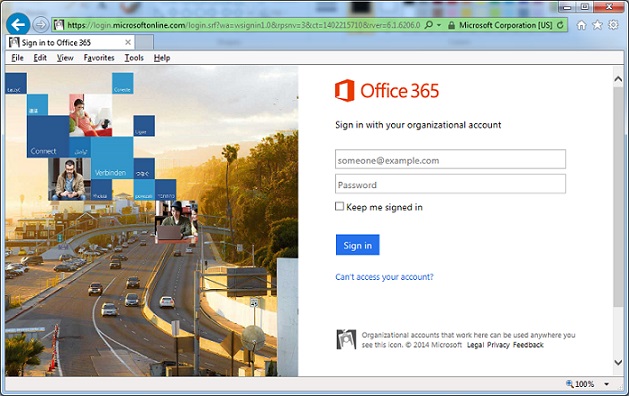Focus the someone@example.com email field
The image size is (629, 396).
(x=450, y=159)
